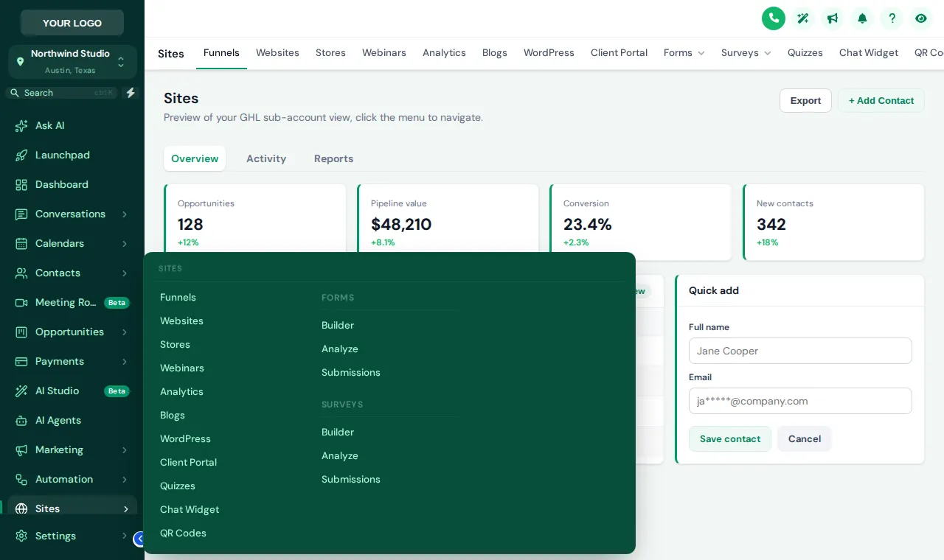Click the question mark help icon

(x=892, y=18)
